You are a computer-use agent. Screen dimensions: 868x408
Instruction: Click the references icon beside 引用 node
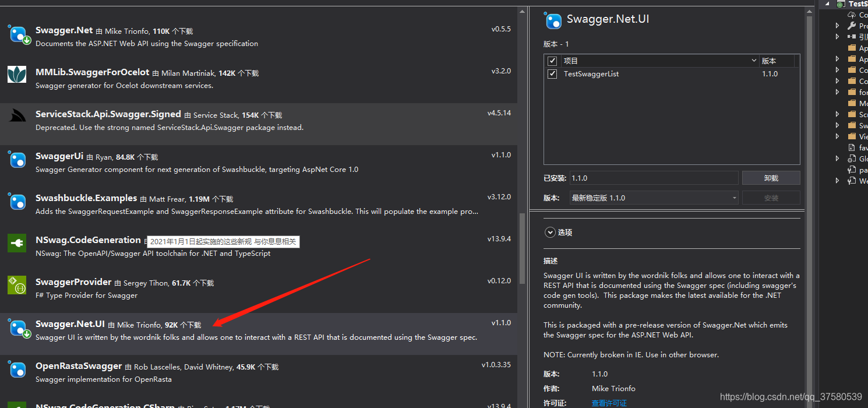pos(852,37)
